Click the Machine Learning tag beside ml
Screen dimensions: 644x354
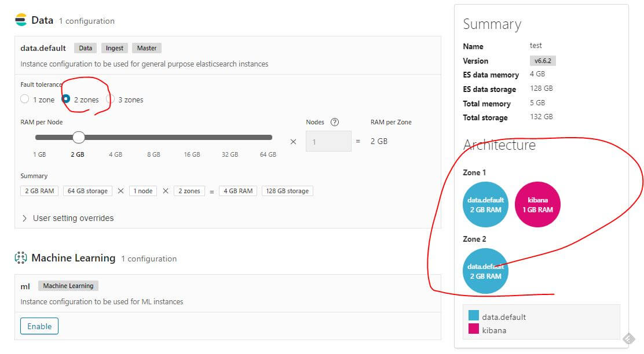click(x=68, y=286)
